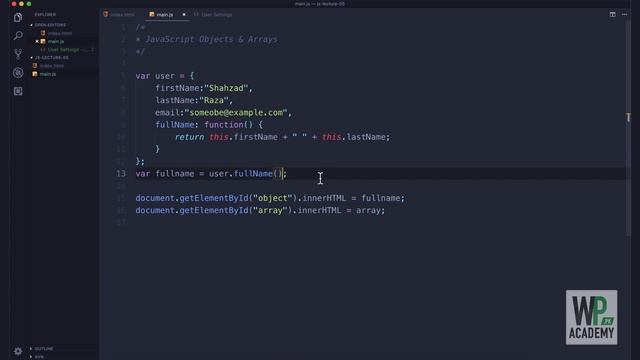Open the Manage gear menu
Viewport: 640px width, 360px height.
pyautogui.click(x=18, y=351)
